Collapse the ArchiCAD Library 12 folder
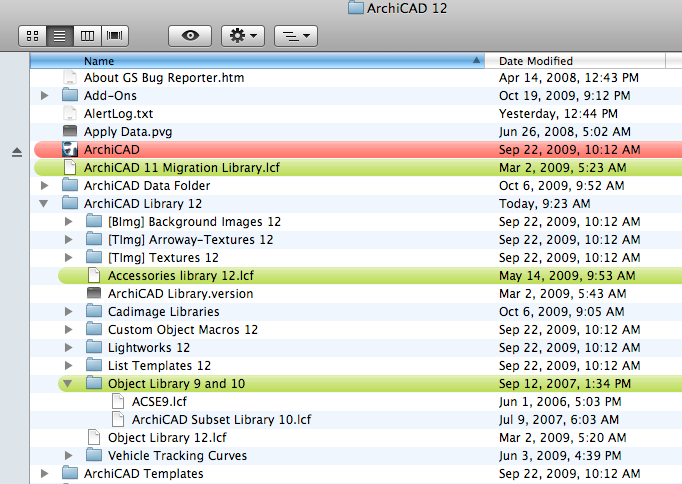The height and width of the screenshot is (484, 682). [x=43, y=204]
